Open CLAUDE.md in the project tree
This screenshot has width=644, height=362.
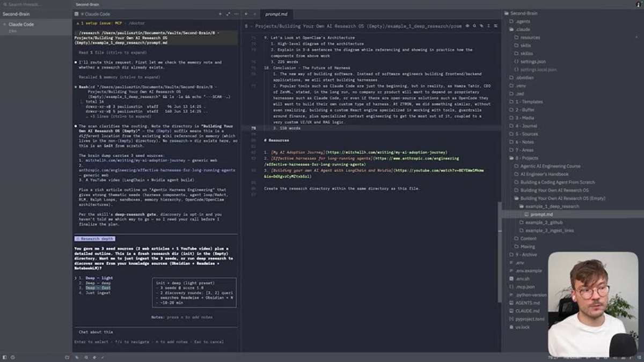coord(523,311)
